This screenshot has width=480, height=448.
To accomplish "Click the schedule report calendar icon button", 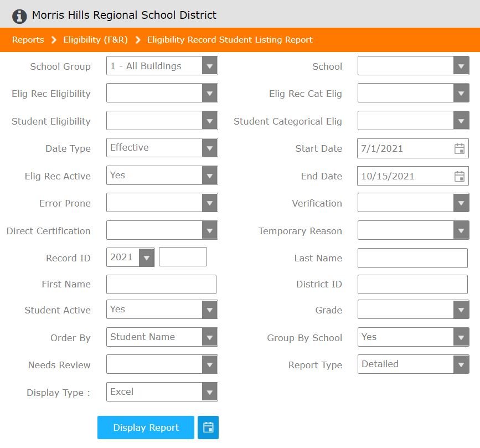I will click(208, 428).
